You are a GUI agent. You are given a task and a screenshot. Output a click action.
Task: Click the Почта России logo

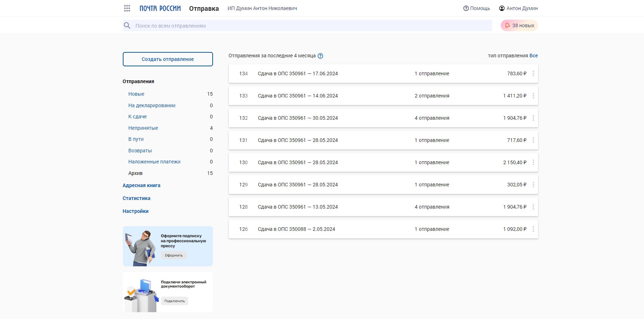click(x=160, y=8)
